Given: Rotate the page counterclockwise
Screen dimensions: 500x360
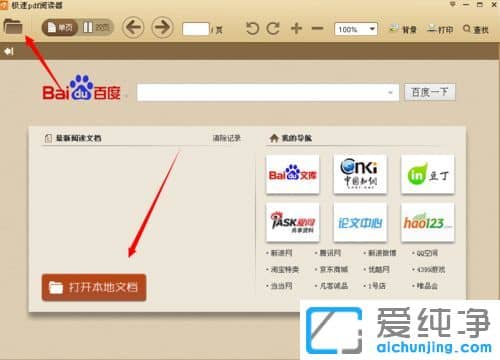Looking at the screenshot, I should click(252, 29).
